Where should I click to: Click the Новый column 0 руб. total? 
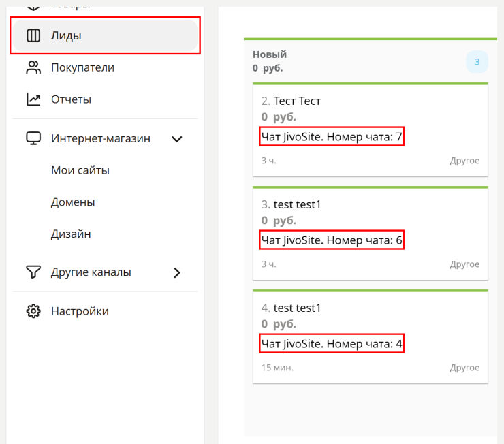268,68
